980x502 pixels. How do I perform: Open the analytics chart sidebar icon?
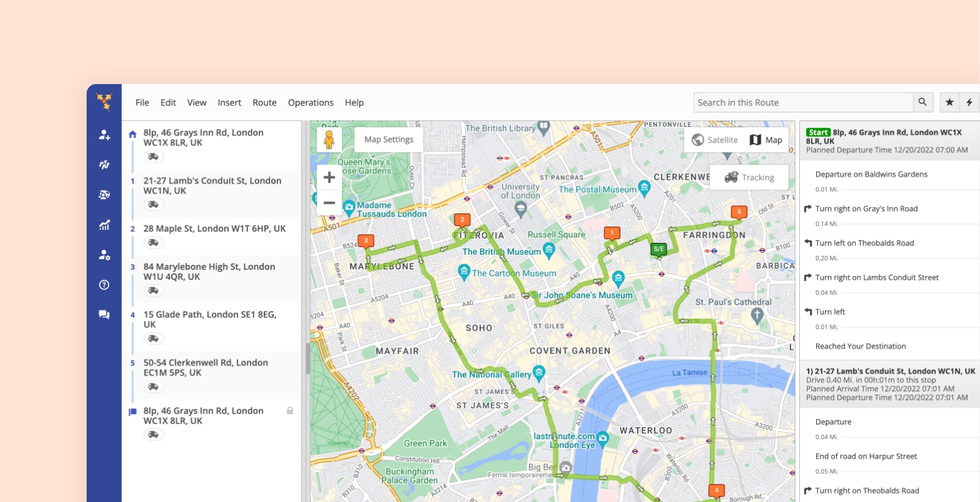coord(104,225)
